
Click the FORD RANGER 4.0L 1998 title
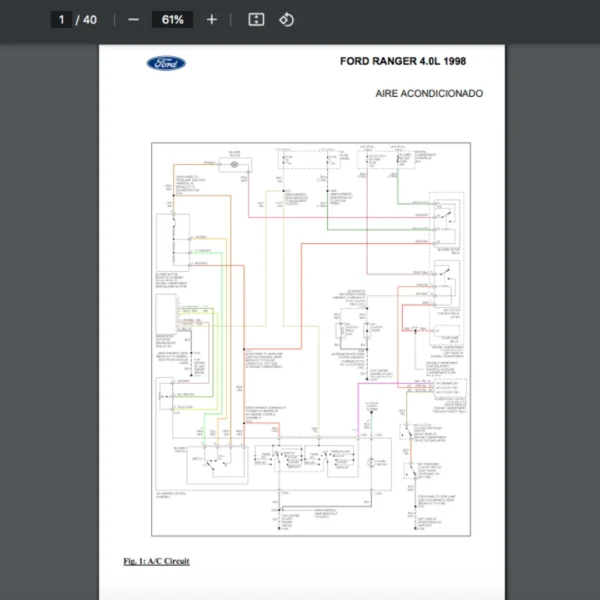[402, 62]
